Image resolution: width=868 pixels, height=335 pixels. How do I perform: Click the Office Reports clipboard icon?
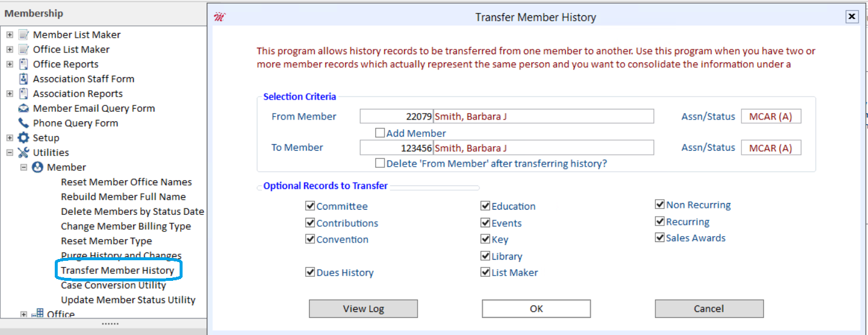pyautogui.click(x=24, y=64)
